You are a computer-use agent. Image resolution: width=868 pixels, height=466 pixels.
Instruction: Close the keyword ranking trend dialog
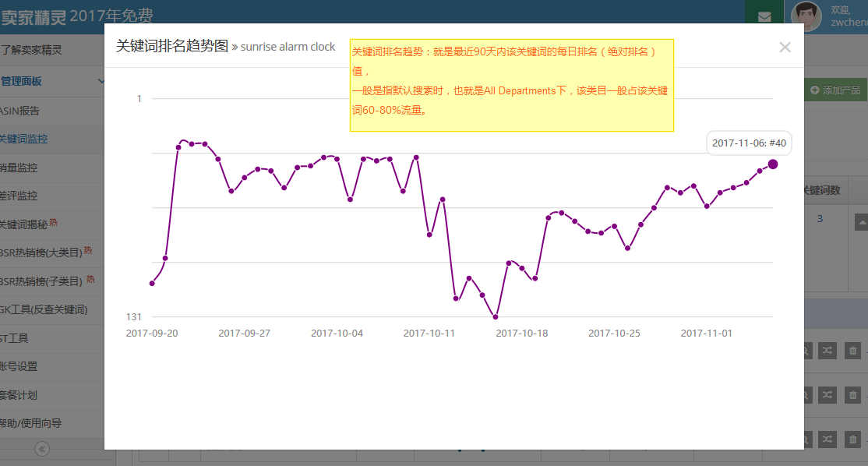point(785,47)
